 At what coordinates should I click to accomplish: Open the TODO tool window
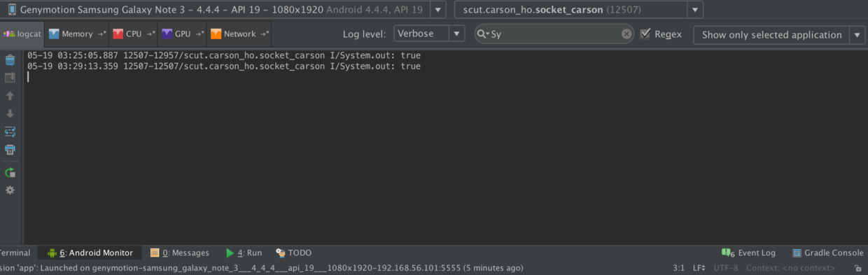pyautogui.click(x=293, y=253)
